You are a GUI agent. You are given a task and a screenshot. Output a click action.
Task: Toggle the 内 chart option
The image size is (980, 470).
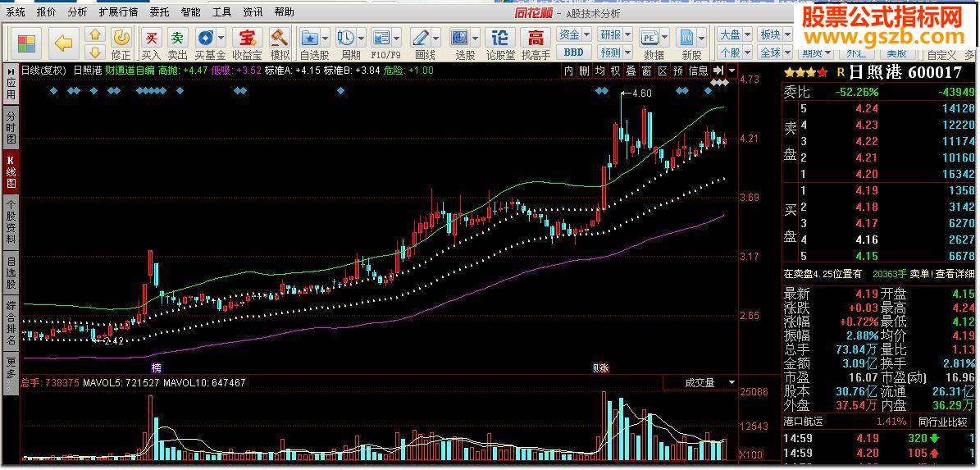coord(568,71)
